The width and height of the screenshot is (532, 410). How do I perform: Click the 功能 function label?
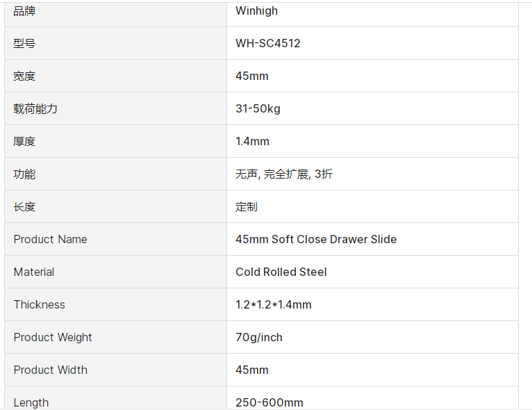pos(24,174)
